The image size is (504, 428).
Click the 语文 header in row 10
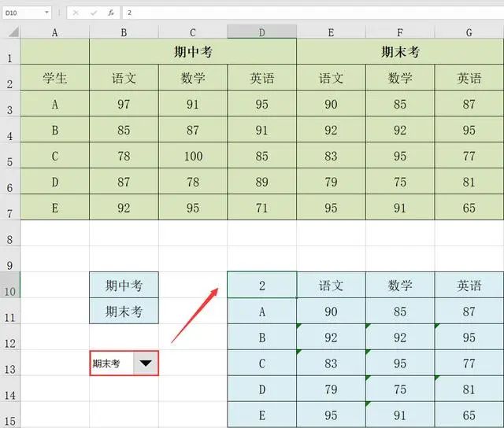pyautogui.click(x=331, y=285)
